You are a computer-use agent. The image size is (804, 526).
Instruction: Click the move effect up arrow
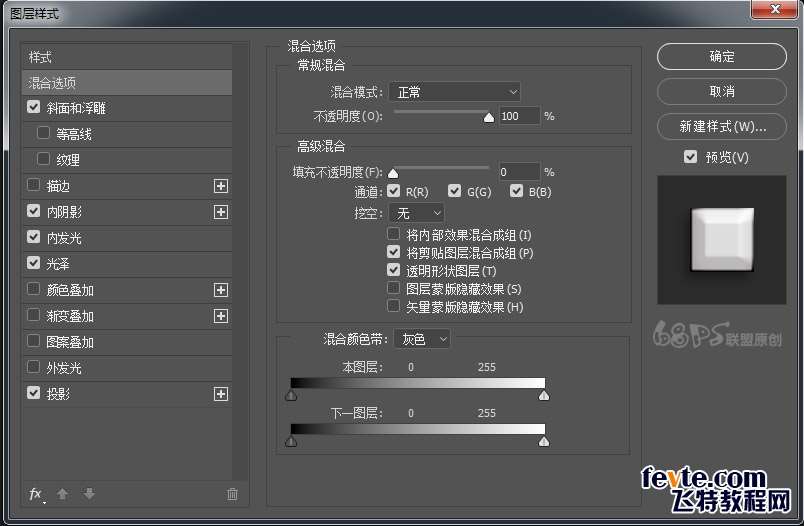62,493
